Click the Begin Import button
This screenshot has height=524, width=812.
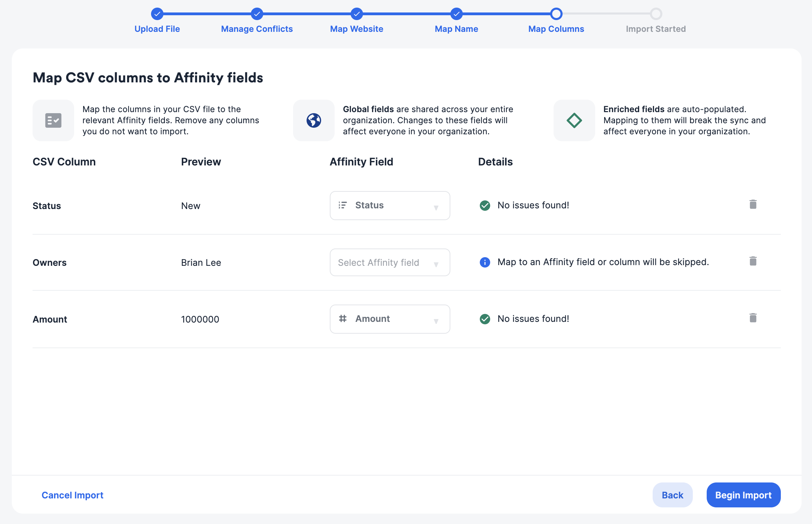coord(743,495)
